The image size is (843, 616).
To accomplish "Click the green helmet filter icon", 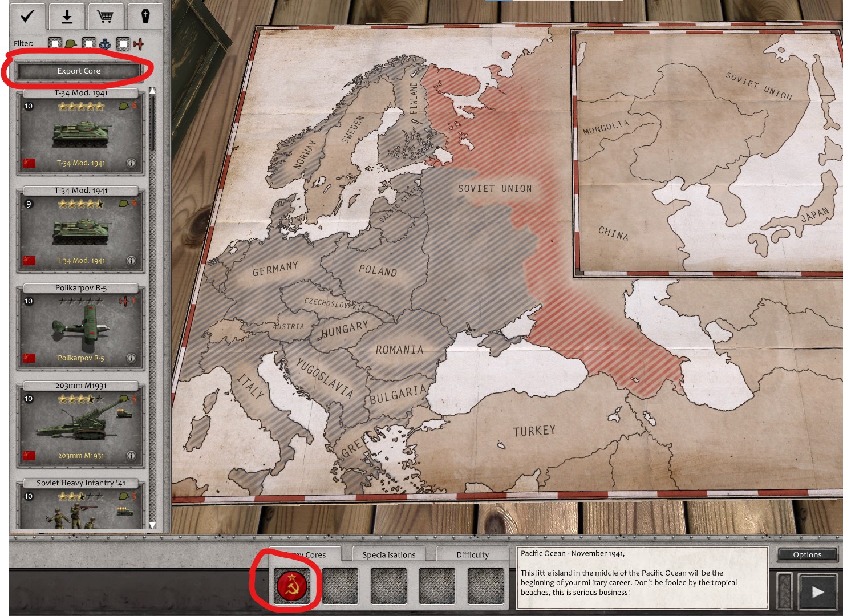I will pyautogui.click(x=71, y=44).
